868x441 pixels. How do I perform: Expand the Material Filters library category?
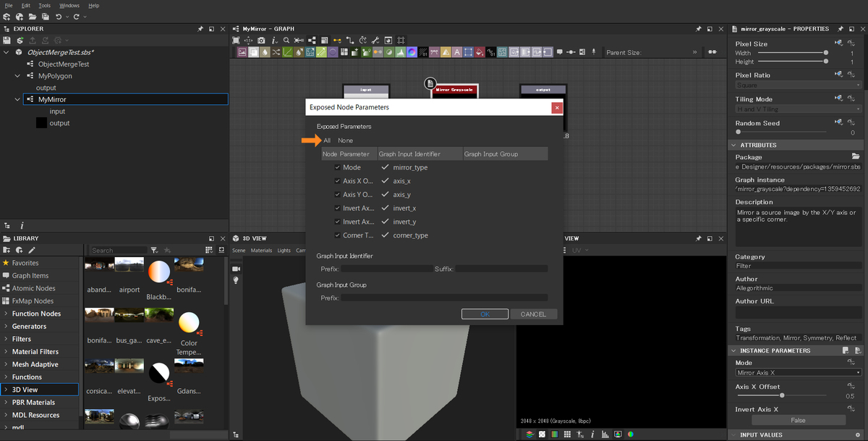(x=6, y=352)
